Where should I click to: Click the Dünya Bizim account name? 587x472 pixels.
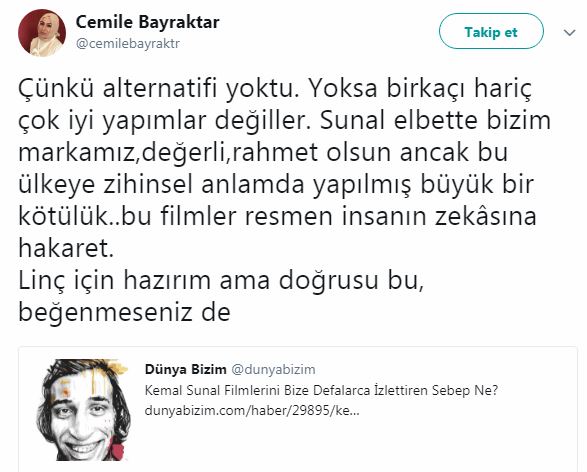pos(185,369)
